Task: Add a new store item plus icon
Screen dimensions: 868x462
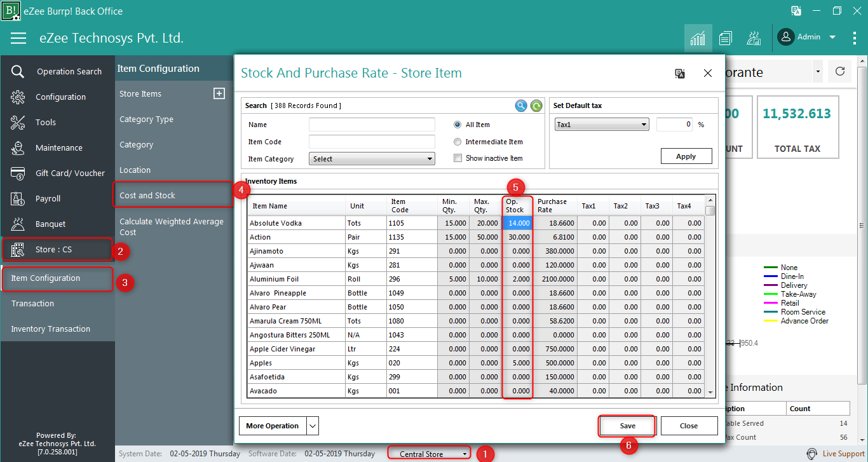Action: coord(219,93)
